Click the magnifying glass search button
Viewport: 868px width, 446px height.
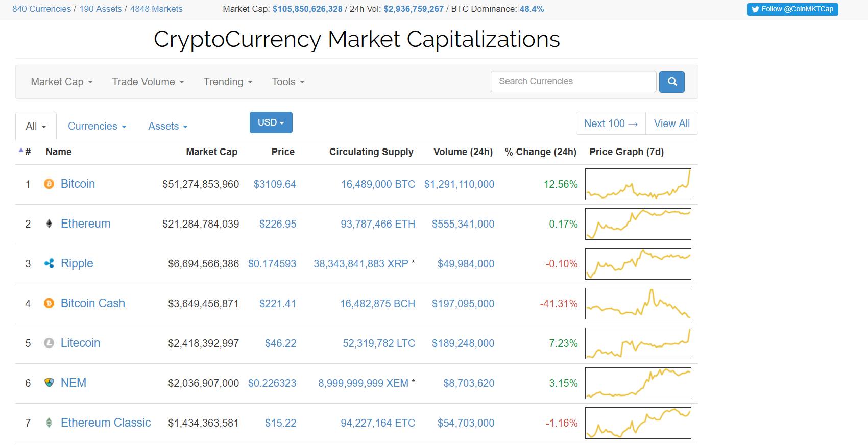(672, 82)
